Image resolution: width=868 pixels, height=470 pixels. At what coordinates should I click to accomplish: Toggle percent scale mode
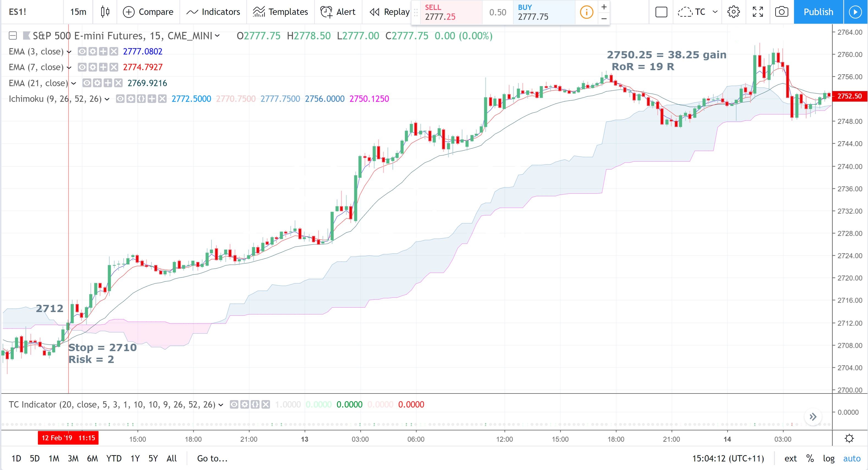tap(810, 458)
